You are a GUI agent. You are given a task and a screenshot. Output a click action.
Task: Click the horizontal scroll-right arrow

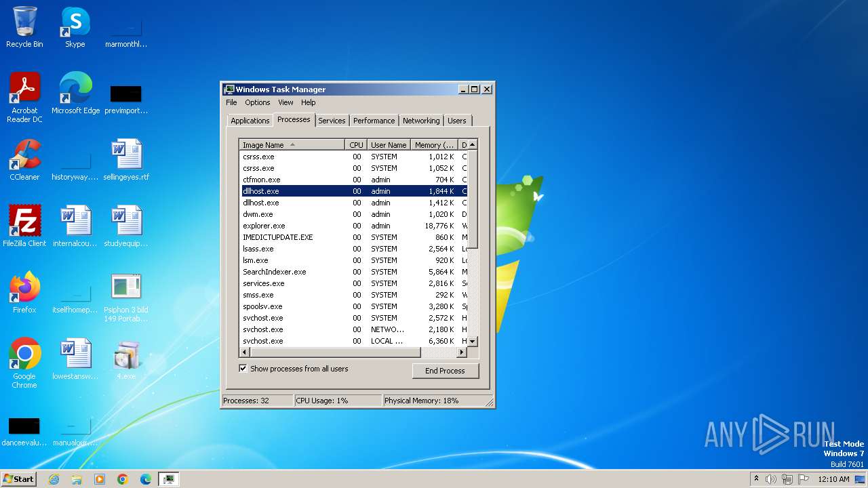coord(462,352)
